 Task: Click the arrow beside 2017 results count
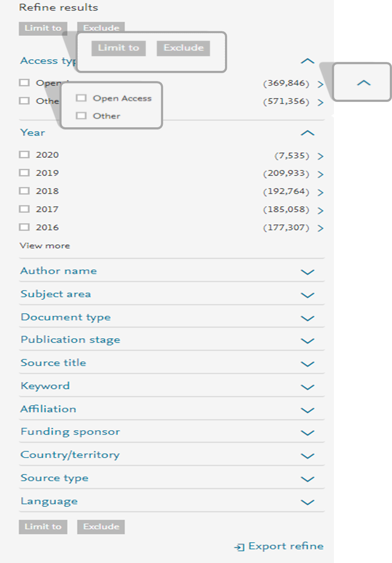tap(320, 210)
